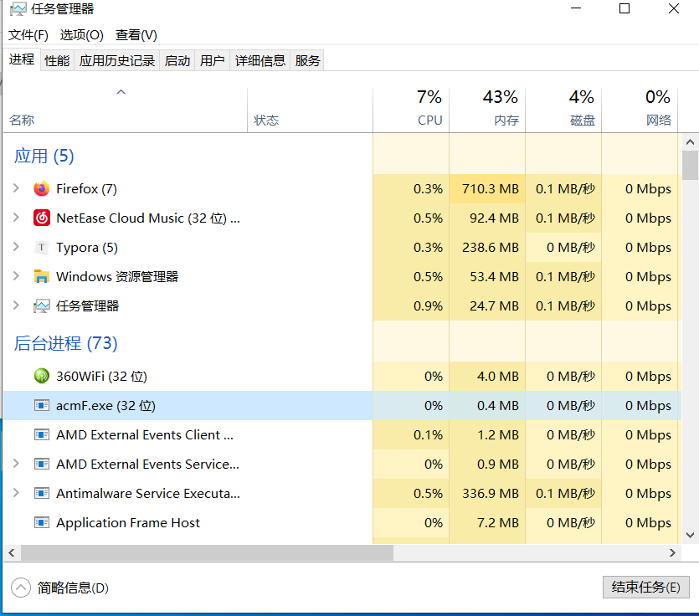
Task: Expand the Antimalware Service Executable group
Action: 16,492
